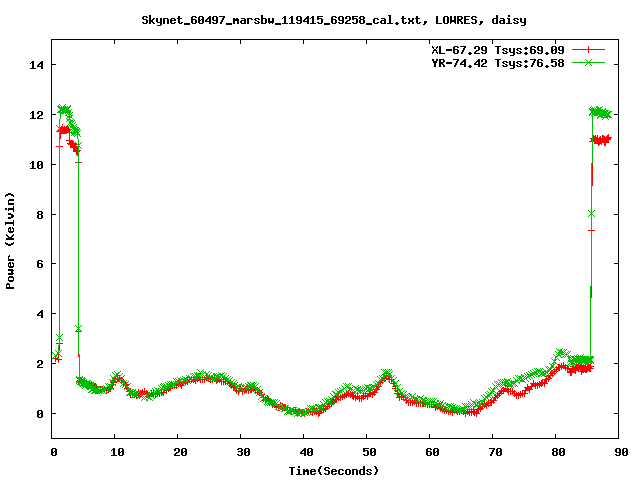Select legend entry XL-67.29 Tsys:69.09

498,50
